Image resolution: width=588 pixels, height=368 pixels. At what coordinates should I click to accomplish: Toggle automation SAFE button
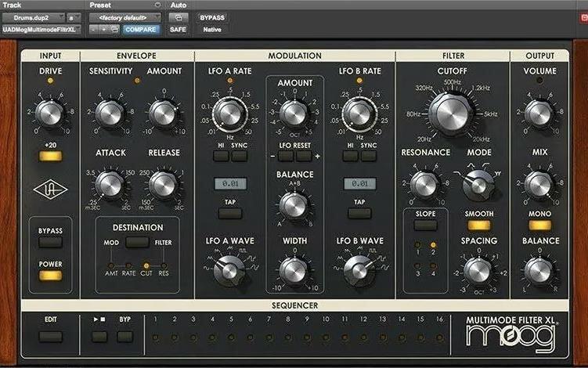click(x=178, y=29)
